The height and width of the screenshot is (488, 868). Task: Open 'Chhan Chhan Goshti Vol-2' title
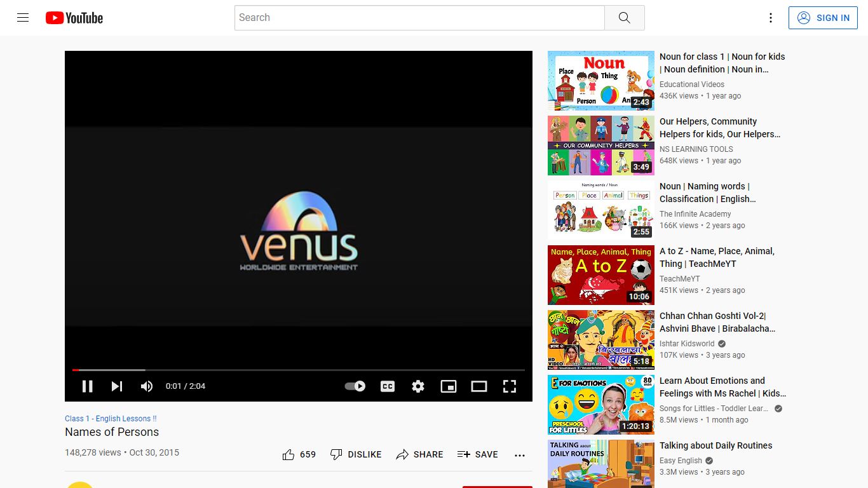pos(718,322)
